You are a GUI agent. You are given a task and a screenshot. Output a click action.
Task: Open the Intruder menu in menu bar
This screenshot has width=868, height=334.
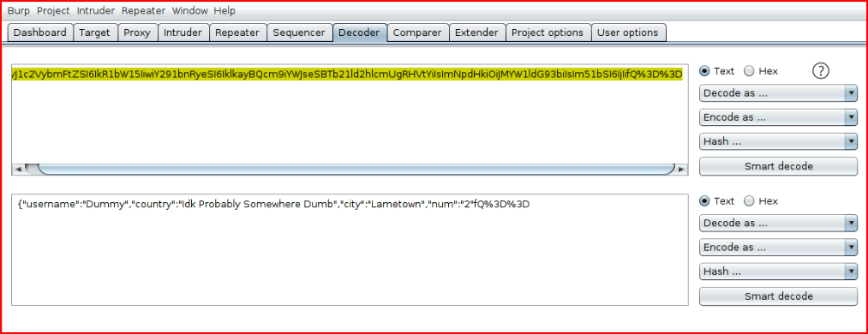(96, 10)
